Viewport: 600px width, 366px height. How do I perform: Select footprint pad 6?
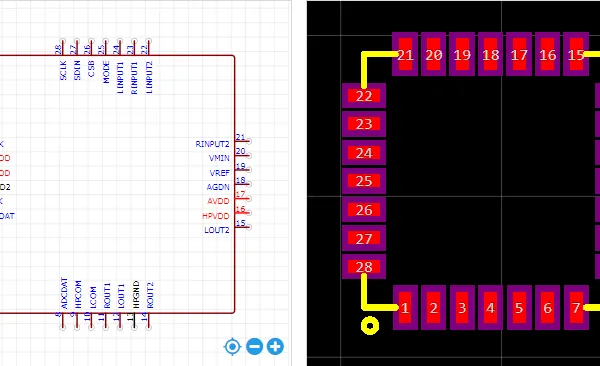[x=548, y=307]
